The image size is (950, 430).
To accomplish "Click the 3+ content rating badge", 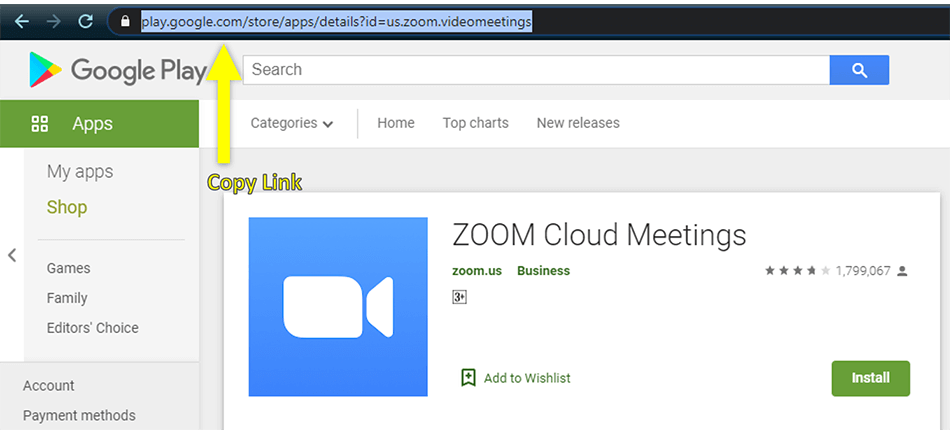I will (459, 297).
